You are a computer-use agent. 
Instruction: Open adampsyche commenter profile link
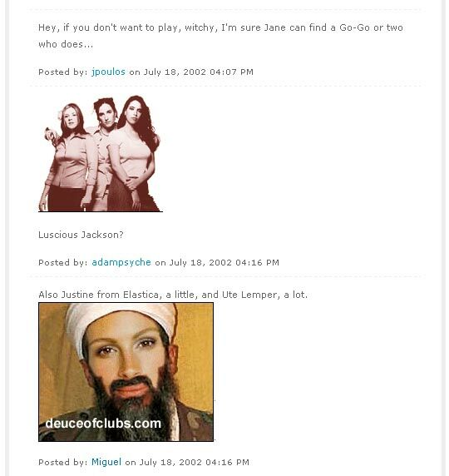[121, 262]
